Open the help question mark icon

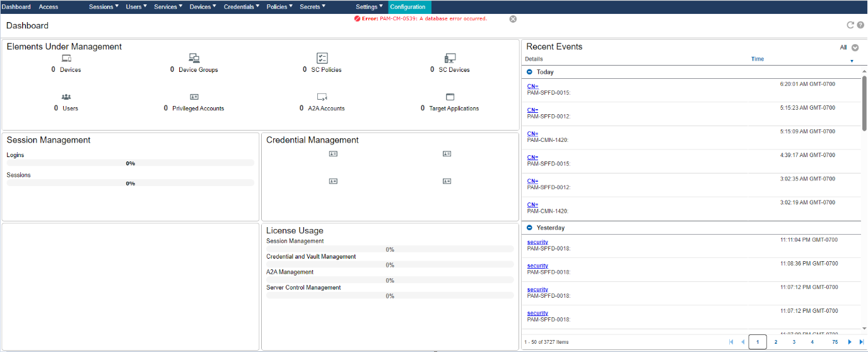click(860, 25)
